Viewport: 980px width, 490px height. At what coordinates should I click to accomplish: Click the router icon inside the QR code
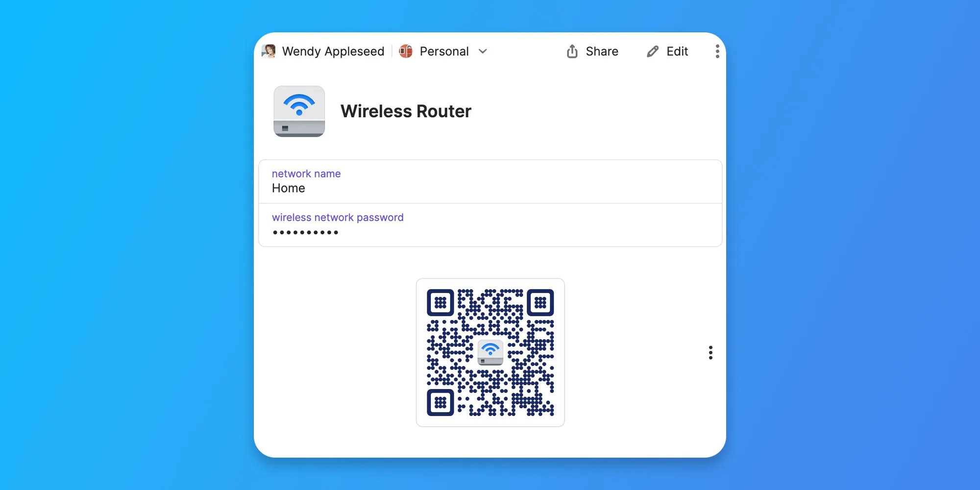(x=490, y=352)
